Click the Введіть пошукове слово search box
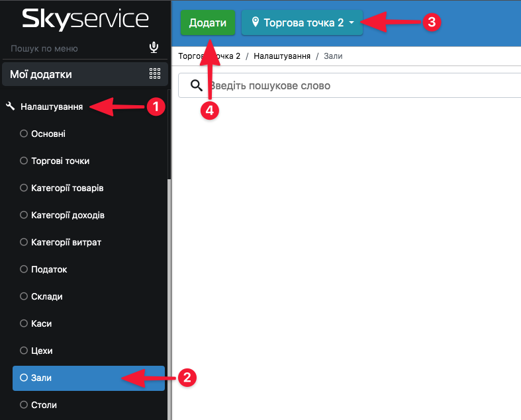Screen dimensions: 521x420 click(x=357, y=85)
